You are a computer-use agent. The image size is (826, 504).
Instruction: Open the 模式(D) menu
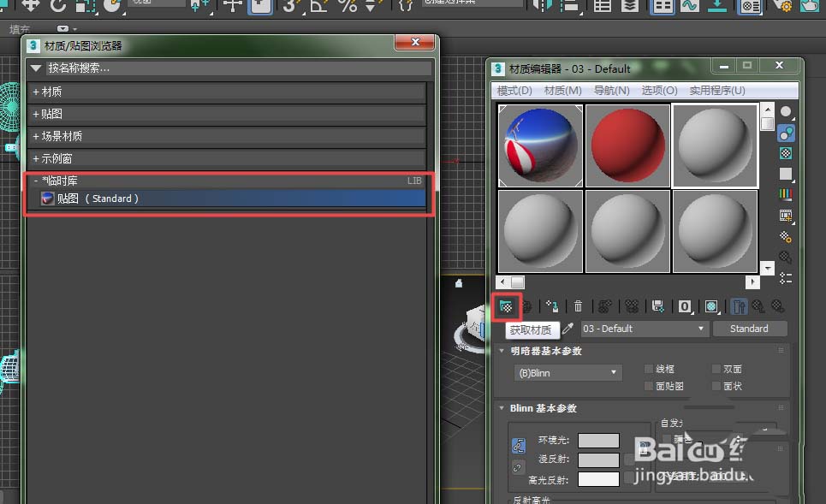click(514, 91)
